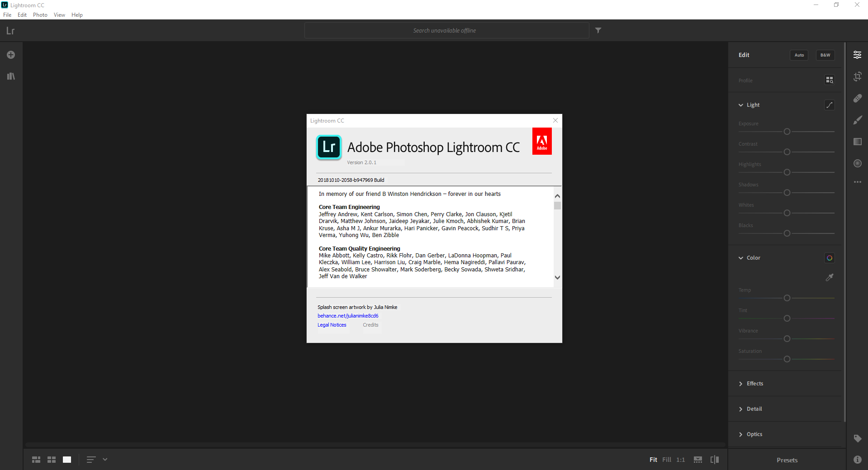The width and height of the screenshot is (868, 470).
Task: Click credits scrollbar down arrow
Action: (x=557, y=278)
